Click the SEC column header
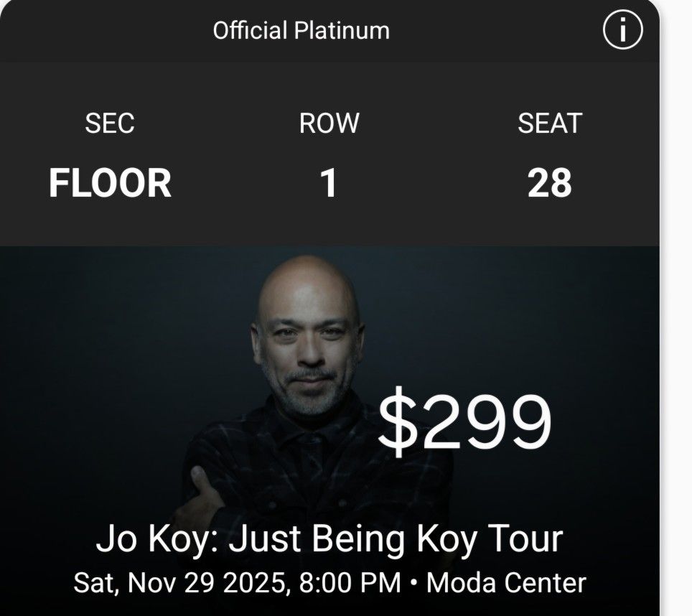692x616 pixels. coord(111,123)
